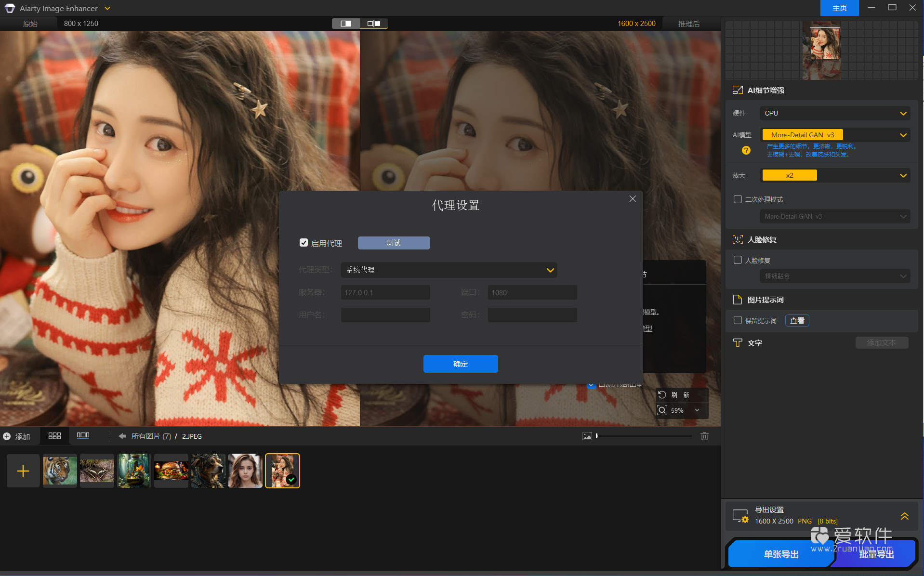Click the 所有图片 (7) breadcrumb
Viewport: 924px width, 576px height.
151,436
